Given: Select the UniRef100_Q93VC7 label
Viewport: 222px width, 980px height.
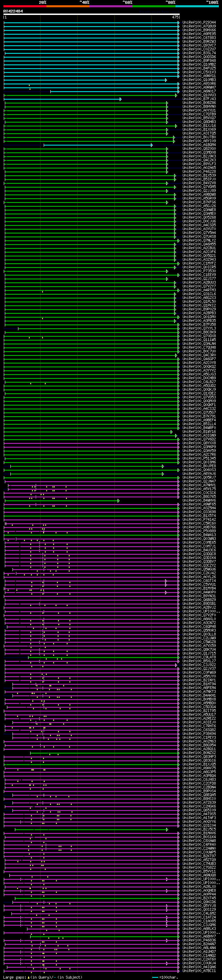Looking at the screenshot, I should click(x=199, y=45).
